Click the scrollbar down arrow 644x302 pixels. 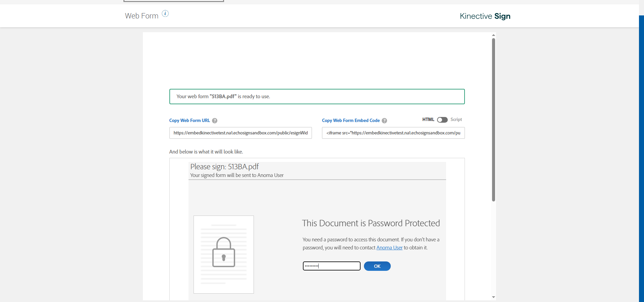[493, 297]
